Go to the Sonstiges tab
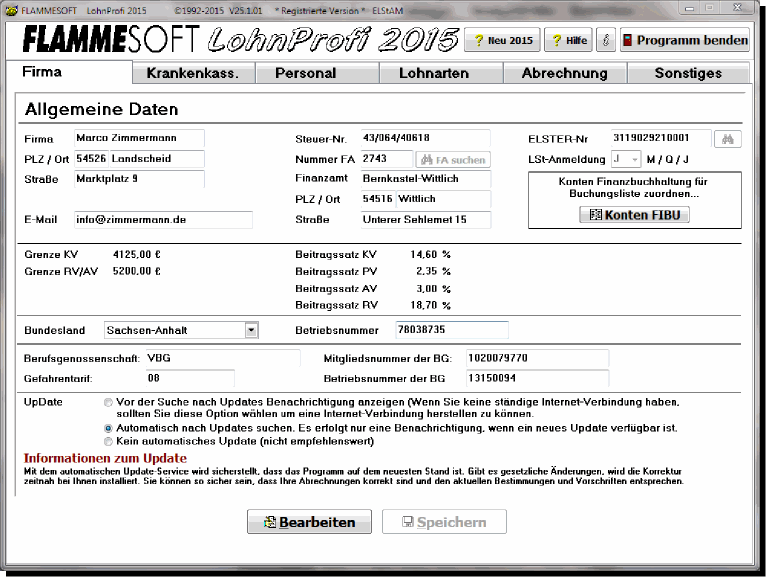This screenshot has width=766, height=577. tap(688, 73)
